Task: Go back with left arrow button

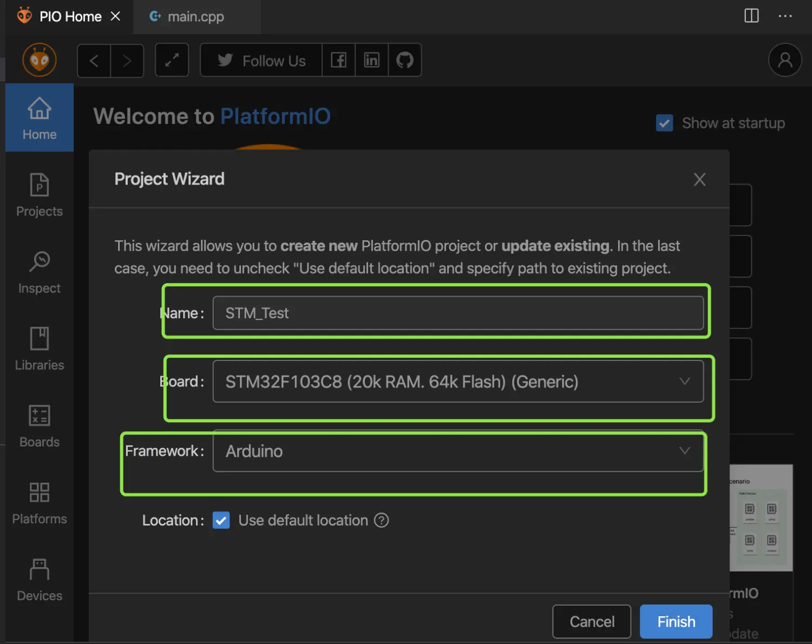Action: pyautogui.click(x=94, y=61)
